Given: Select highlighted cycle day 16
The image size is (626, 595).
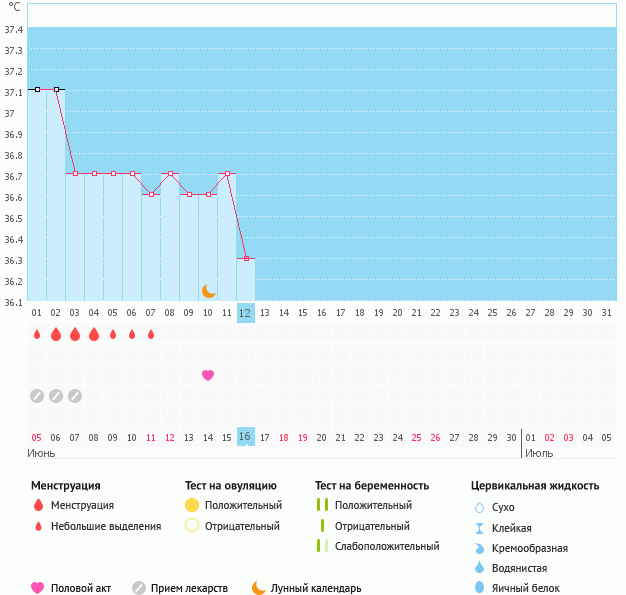Looking at the screenshot, I should coord(246,437).
